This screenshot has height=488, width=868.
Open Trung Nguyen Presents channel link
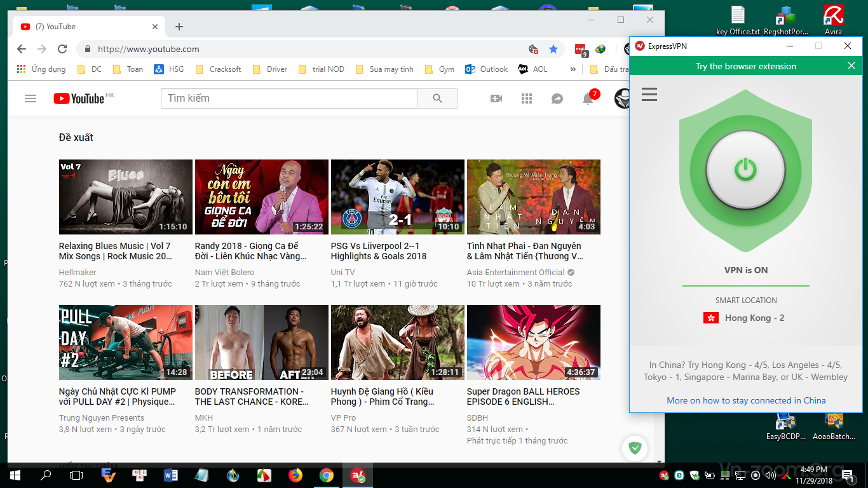102,418
